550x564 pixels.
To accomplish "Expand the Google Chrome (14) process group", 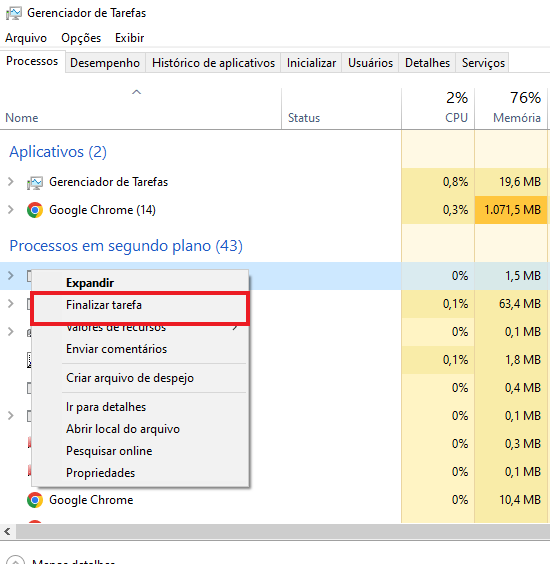I will pos(11,209).
